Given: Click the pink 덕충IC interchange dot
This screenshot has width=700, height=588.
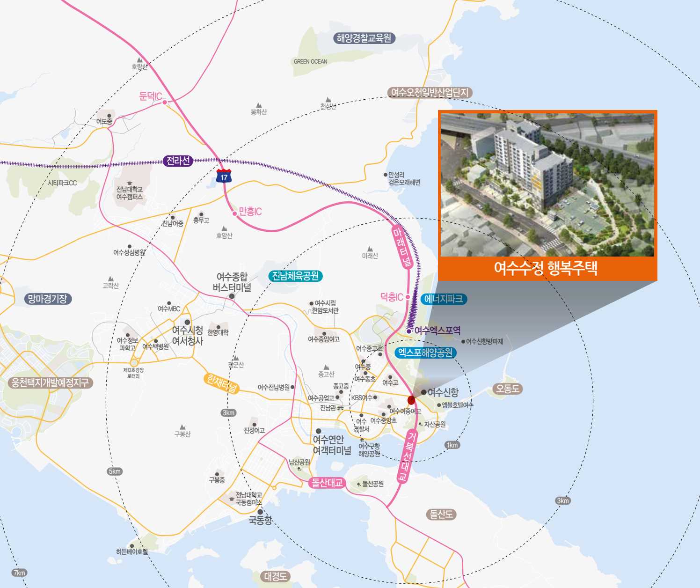Looking at the screenshot, I should 408,297.
